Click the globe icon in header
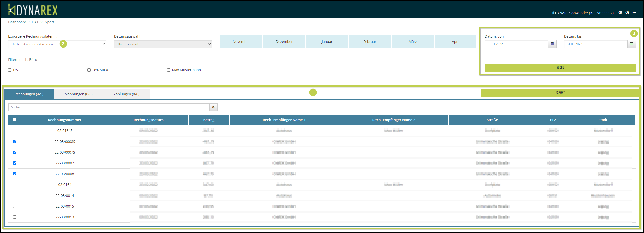Viewport: 644px width, 233px height. click(627, 13)
